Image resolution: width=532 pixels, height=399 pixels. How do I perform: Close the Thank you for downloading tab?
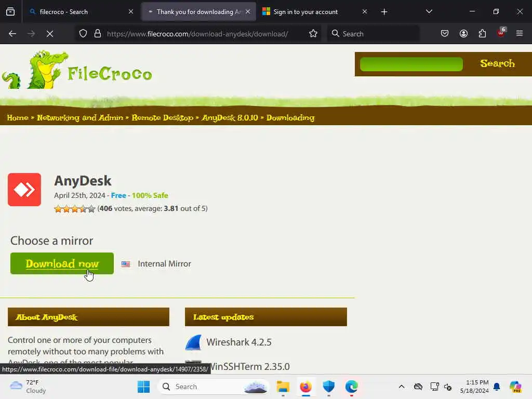pyautogui.click(x=248, y=12)
